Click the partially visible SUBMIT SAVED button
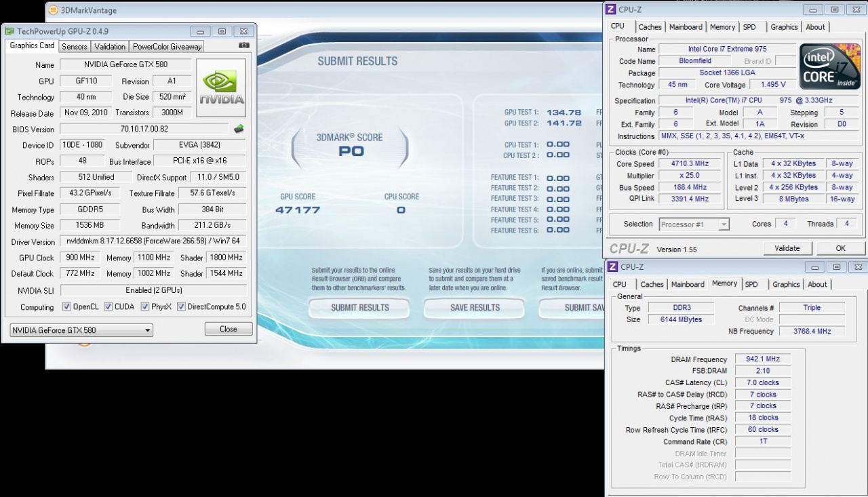The image size is (868, 497). [572, 307]
